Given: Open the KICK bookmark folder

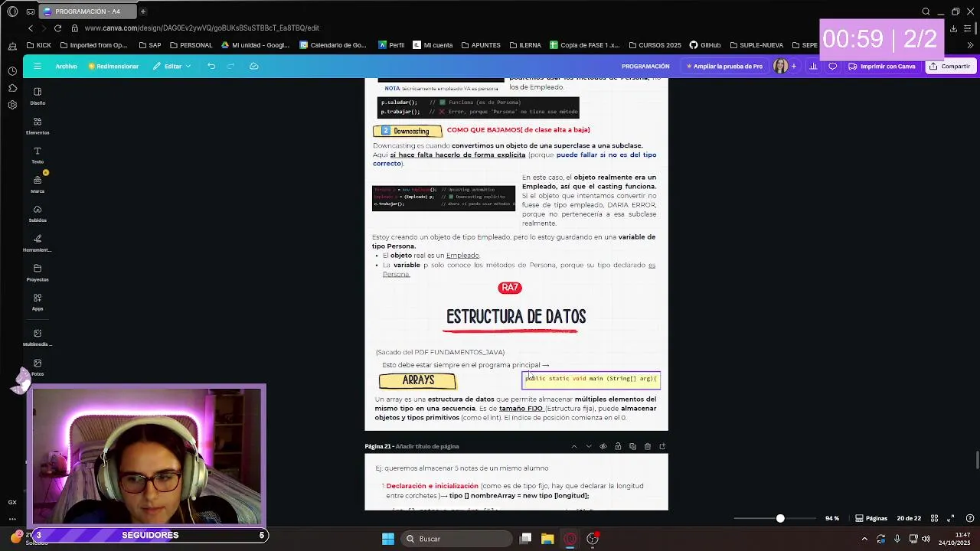Looking at the screenshot, I should tap(38, 45).
